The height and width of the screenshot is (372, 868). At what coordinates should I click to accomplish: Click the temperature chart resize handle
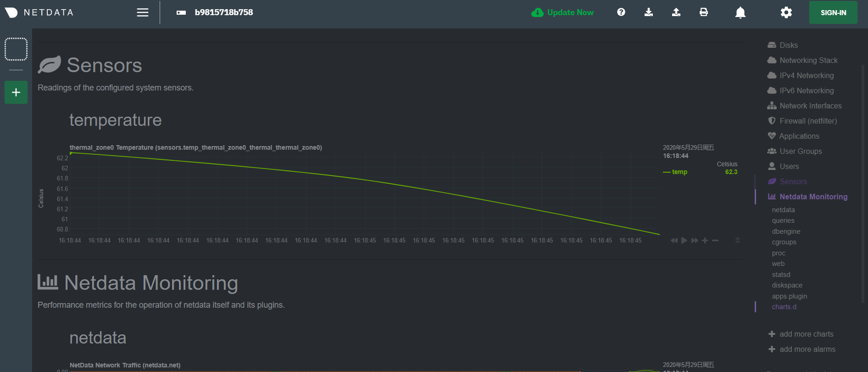click(x=738, y=241)
